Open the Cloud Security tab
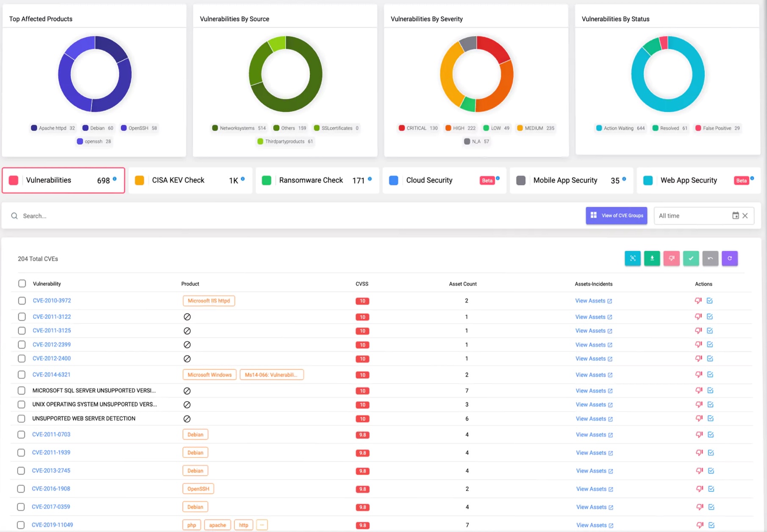This screenshot has height=532, width=767. (445, 180)
